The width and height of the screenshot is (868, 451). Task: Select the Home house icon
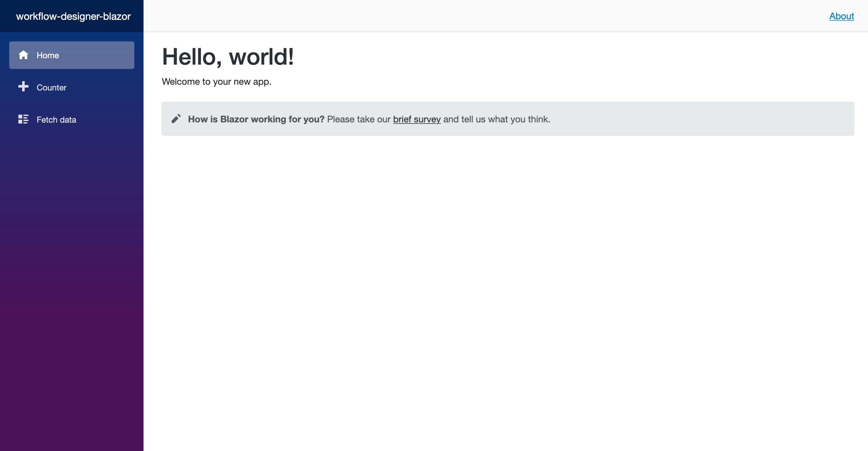pyautogui.click(x=24, y=55)
